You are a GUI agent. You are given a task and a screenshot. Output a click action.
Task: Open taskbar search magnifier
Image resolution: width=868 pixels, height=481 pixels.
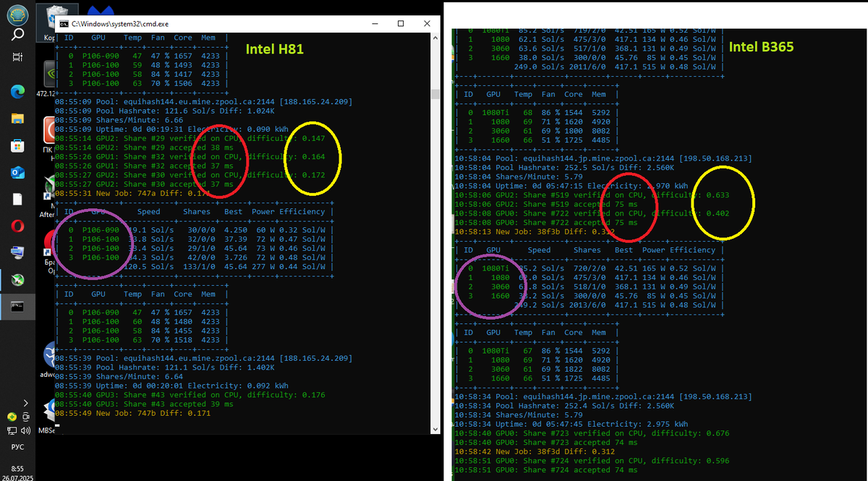tap(17, 33)
